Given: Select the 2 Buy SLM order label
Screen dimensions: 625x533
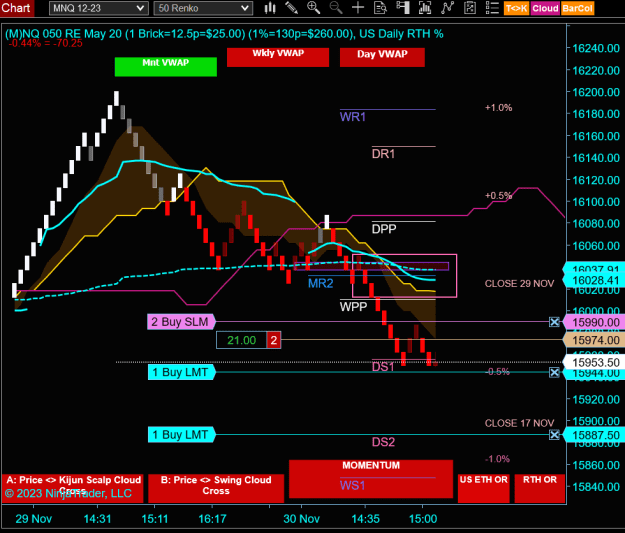Looking at the screenshot, I should pyautogui.click(x=181, y=322).
